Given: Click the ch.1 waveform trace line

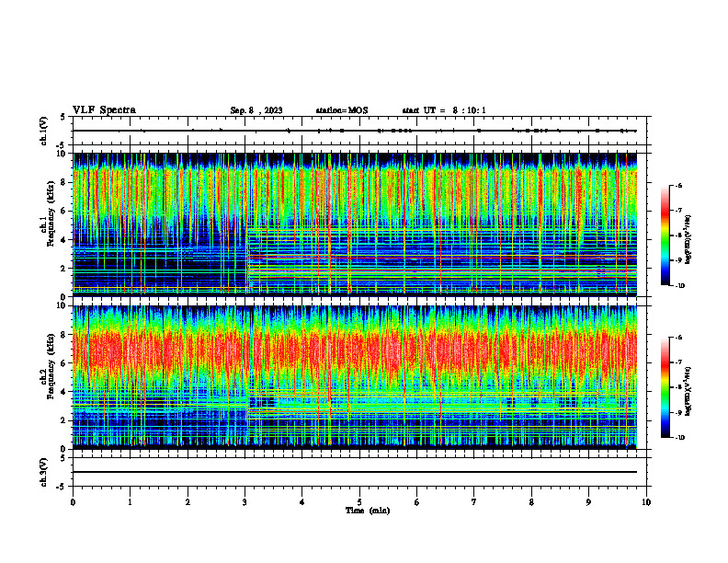Looking at the screenshot, I should pos(355,131).
